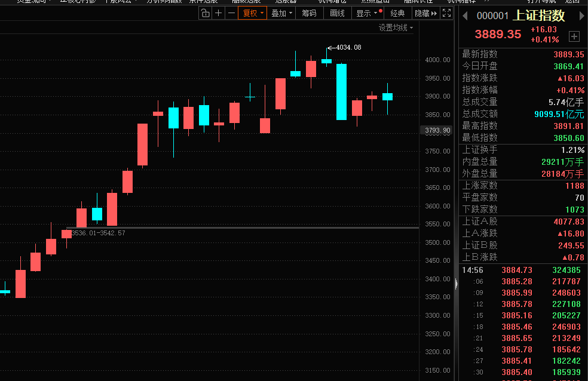
Task: Click the 14:56 tick trade row
Action: pos(520,270)
